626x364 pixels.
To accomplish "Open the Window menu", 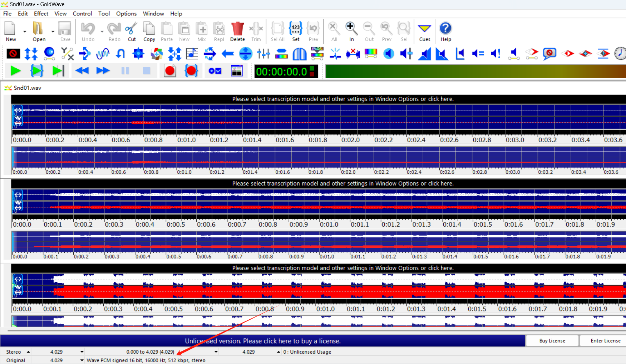I will 153,14.
